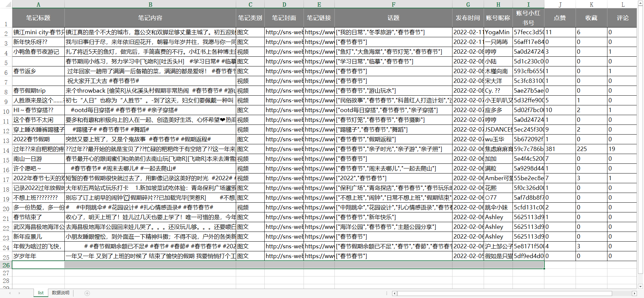Select ID cell 5df9ed4d0
Image resolution: width=644 pixels, height=298 pixels.
coord(528,256)
